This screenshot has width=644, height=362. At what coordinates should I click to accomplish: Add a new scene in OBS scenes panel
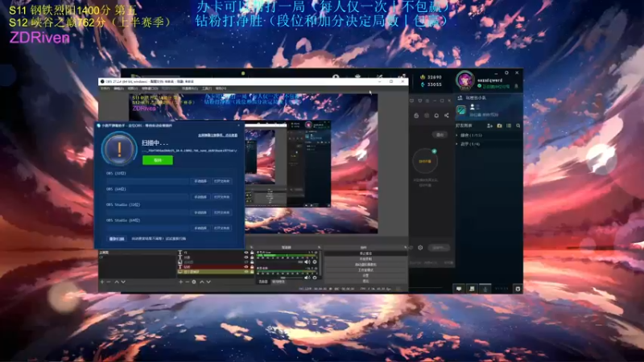(x=102, y=282)
